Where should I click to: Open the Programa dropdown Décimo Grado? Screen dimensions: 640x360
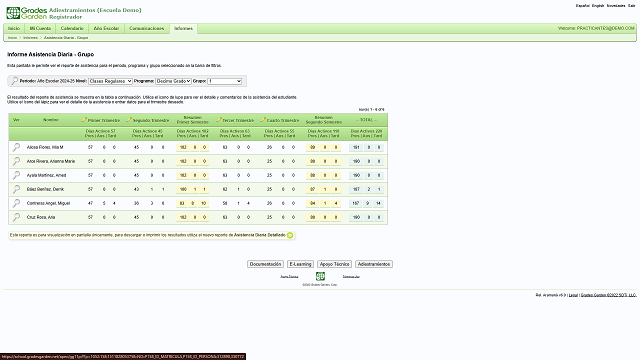(173, 81)
